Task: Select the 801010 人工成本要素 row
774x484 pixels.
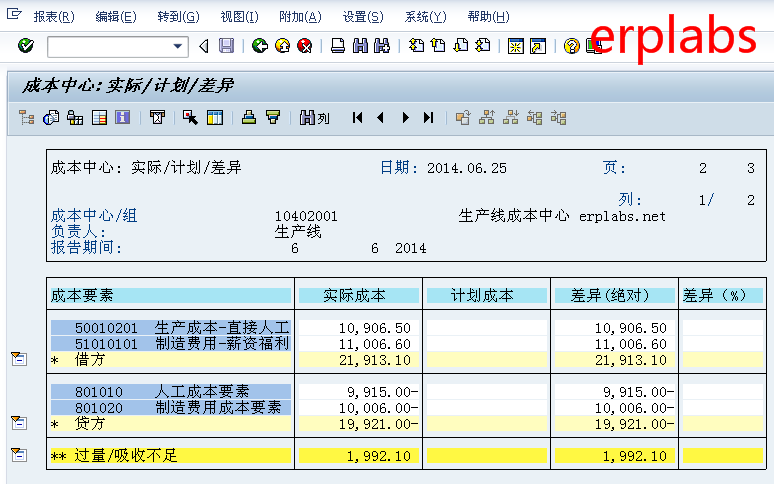Action: coord(171,392)
